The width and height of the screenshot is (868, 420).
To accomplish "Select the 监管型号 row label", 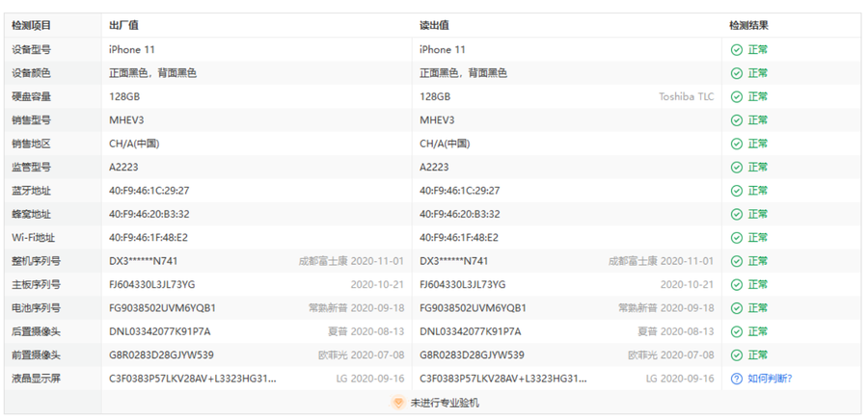I will (x=32, y=167).
